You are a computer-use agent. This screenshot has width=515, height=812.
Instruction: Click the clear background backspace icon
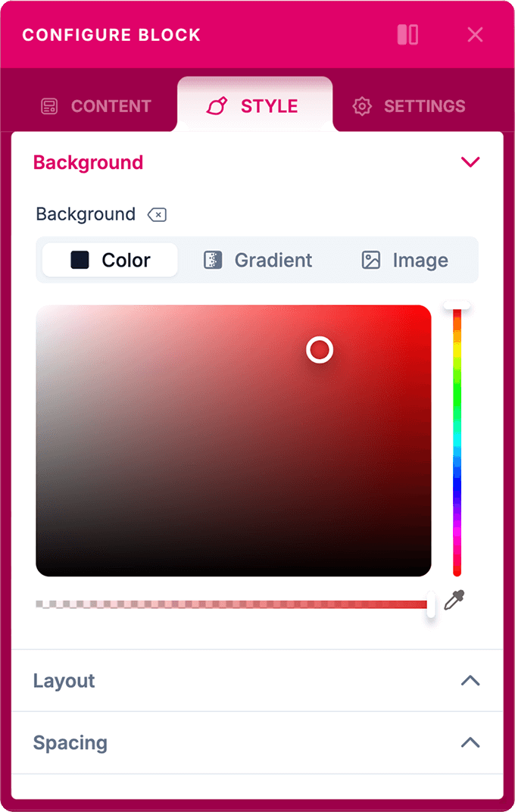pyautogui.click(x=157, y=215)
